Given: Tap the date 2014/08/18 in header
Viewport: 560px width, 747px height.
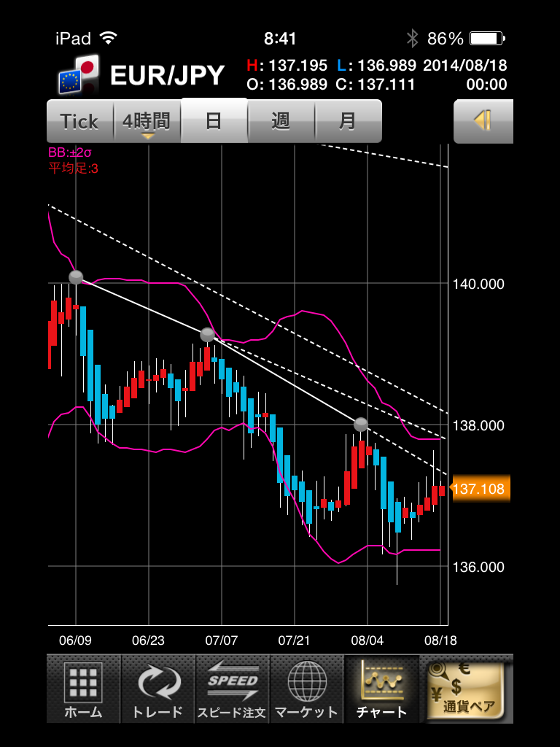Looking at the screenshot, I should 464,65.
